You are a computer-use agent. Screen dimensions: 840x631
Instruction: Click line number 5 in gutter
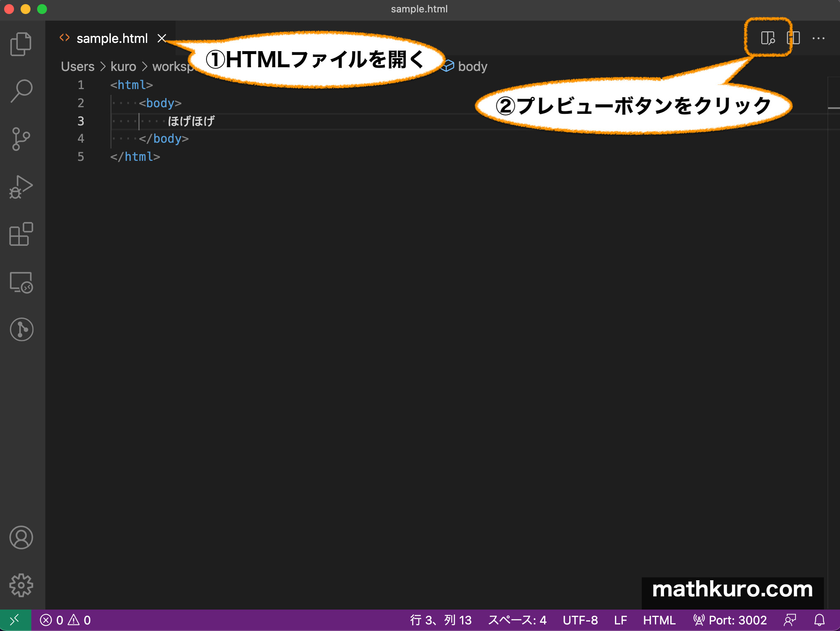(x=81, y=157)
